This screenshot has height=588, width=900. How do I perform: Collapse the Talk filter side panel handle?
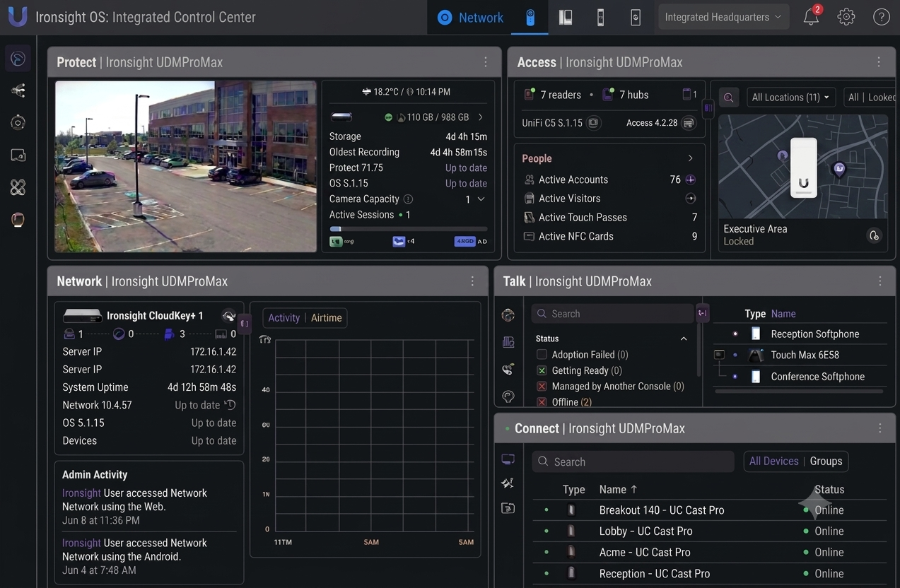[x=702, y=313]
